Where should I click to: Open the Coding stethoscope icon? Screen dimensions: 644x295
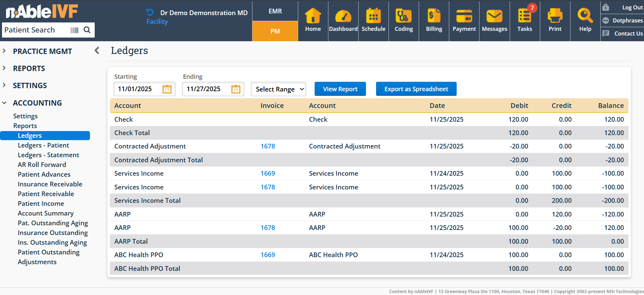(x=403, y=20)
